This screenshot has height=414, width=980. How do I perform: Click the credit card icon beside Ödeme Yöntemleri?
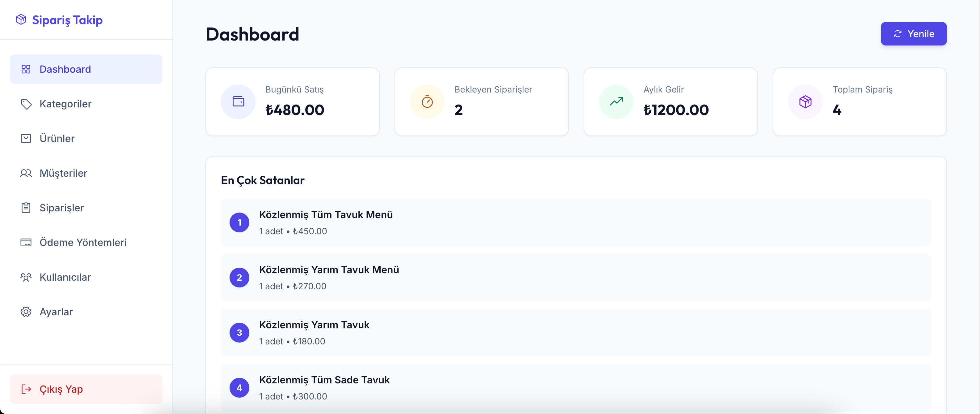pyautogui.click(x=26, y=243)
